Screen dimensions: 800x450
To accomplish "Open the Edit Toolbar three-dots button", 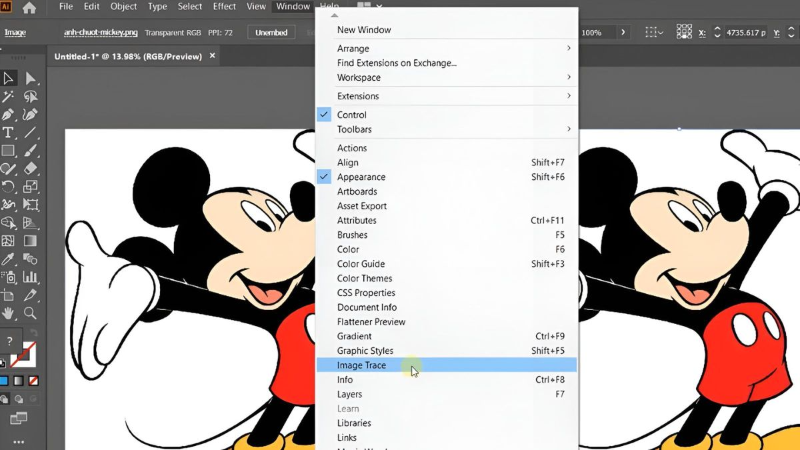I will [18, 442].
